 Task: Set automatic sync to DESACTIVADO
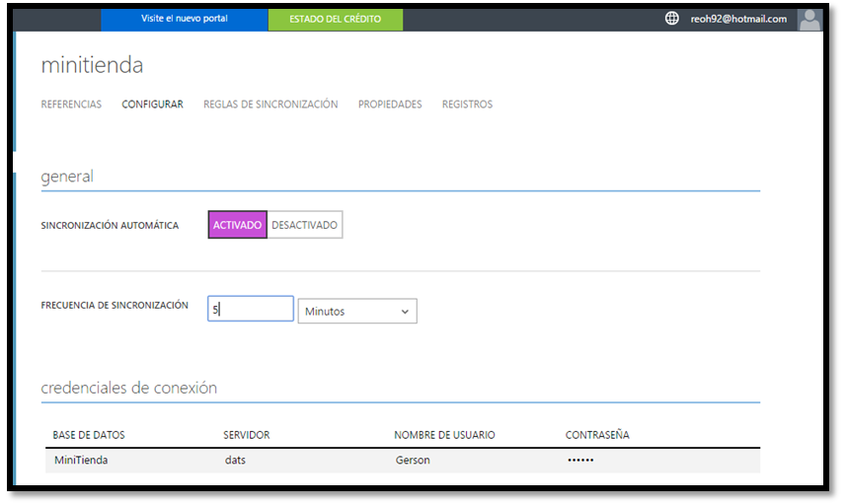[304, 225]
